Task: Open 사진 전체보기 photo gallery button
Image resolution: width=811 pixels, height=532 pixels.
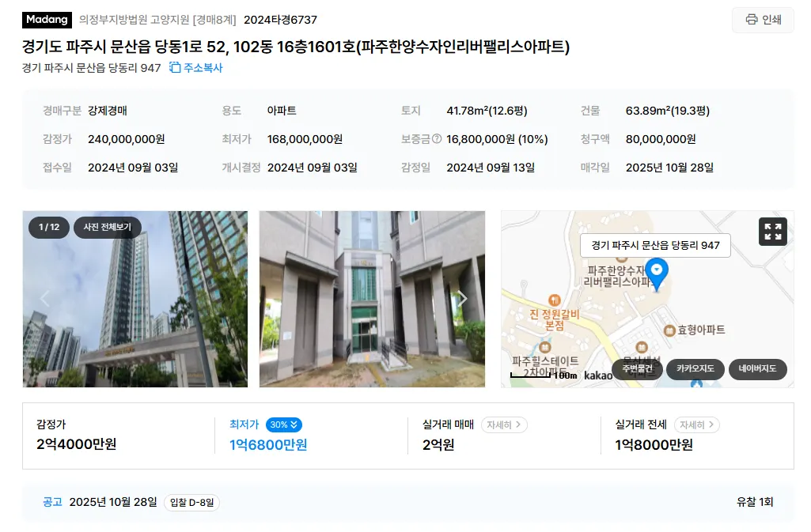Action: coord(108,227)
